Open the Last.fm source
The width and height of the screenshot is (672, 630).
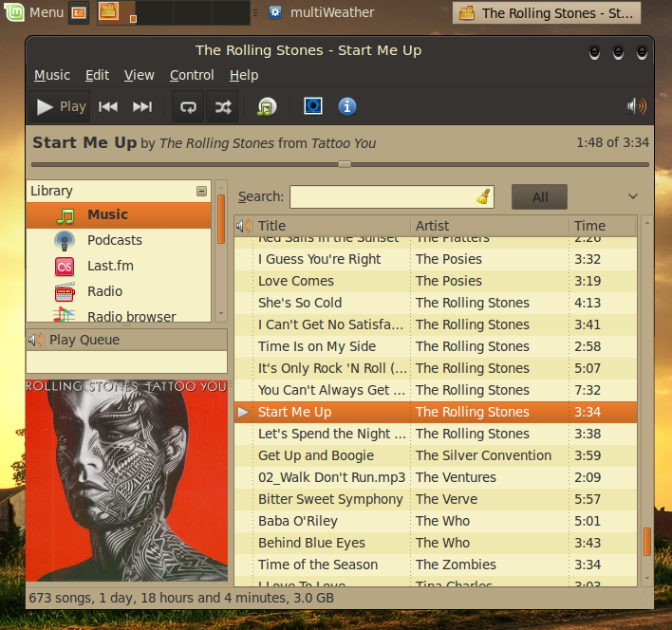119,266
